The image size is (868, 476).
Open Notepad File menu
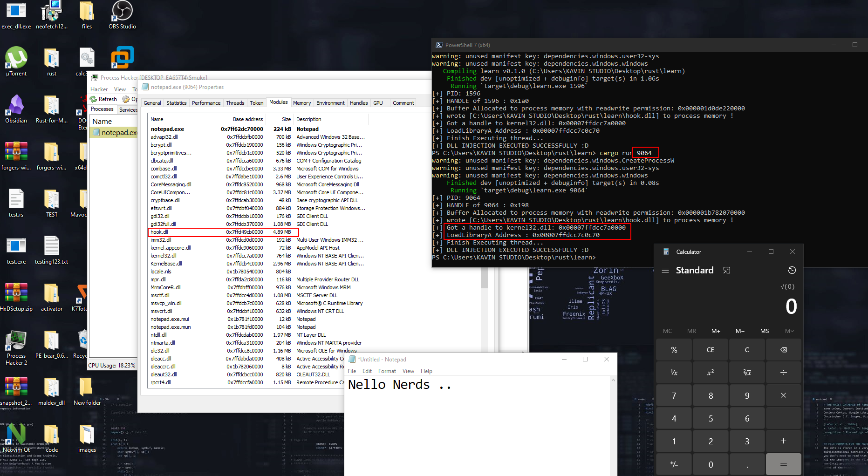coord(352,371)
